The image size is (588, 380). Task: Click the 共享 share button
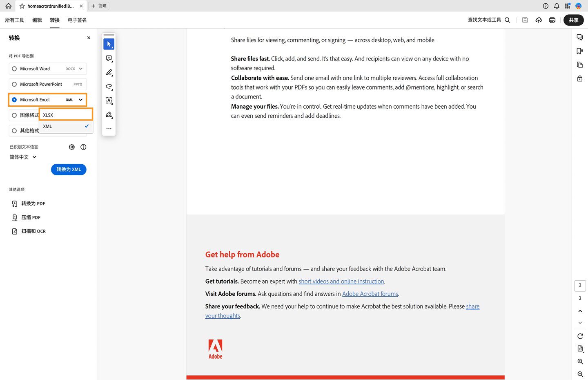(x=574, y=20)
